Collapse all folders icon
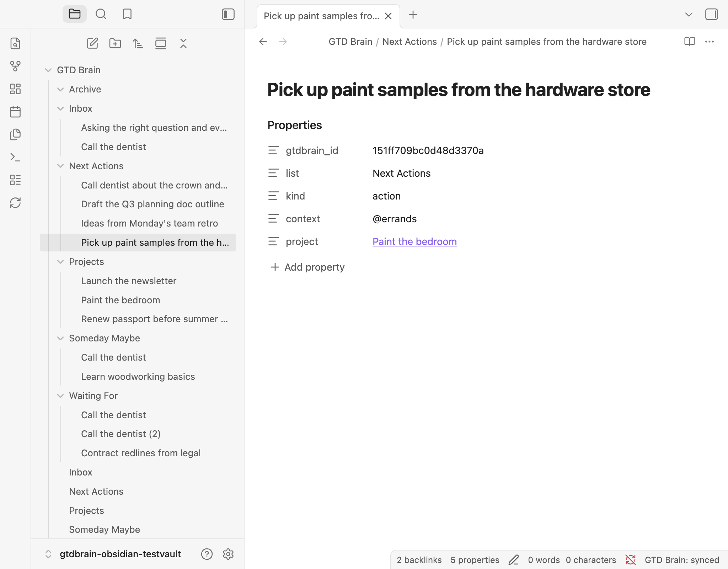This screenshot has height=569, width=728. tap(183, 43)
